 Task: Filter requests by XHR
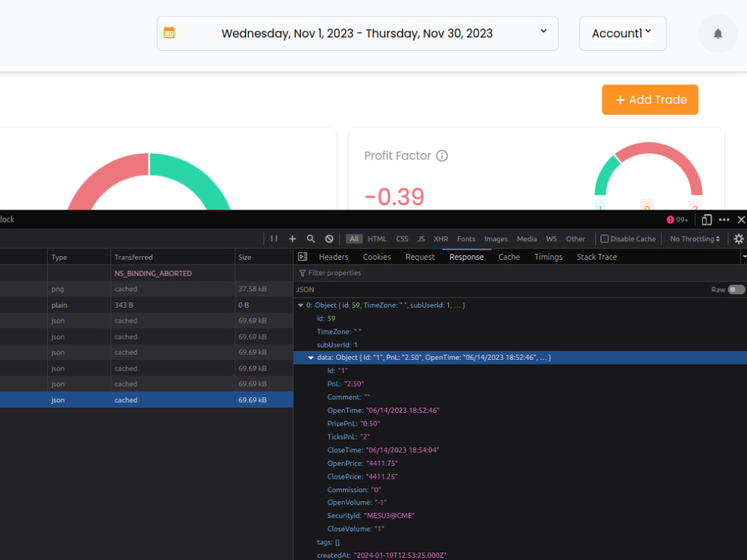(x=441, y=239)
